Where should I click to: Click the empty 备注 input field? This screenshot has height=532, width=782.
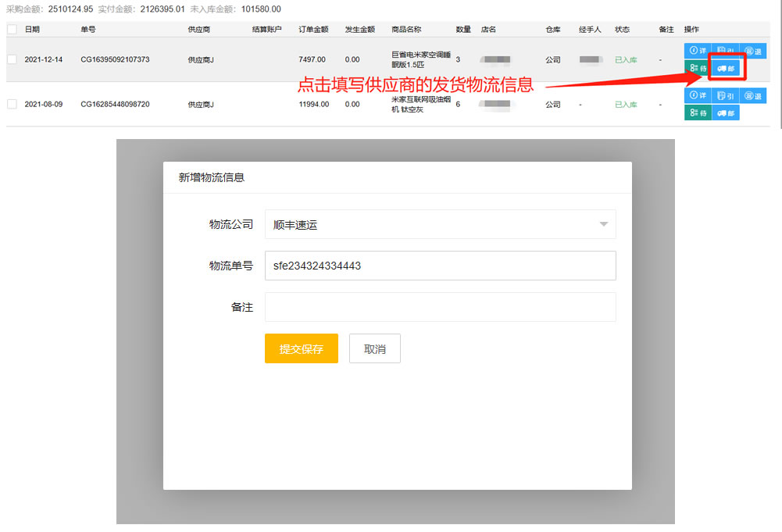click(x=441, y=307)
